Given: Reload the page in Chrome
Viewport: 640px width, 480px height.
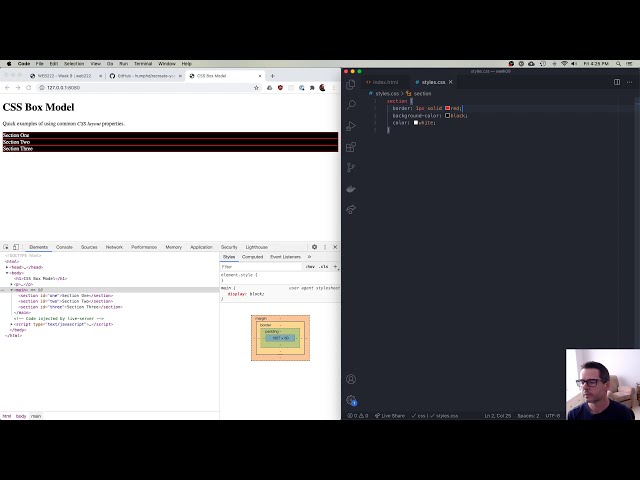Looking at the screenshot, I should [29, 88].
